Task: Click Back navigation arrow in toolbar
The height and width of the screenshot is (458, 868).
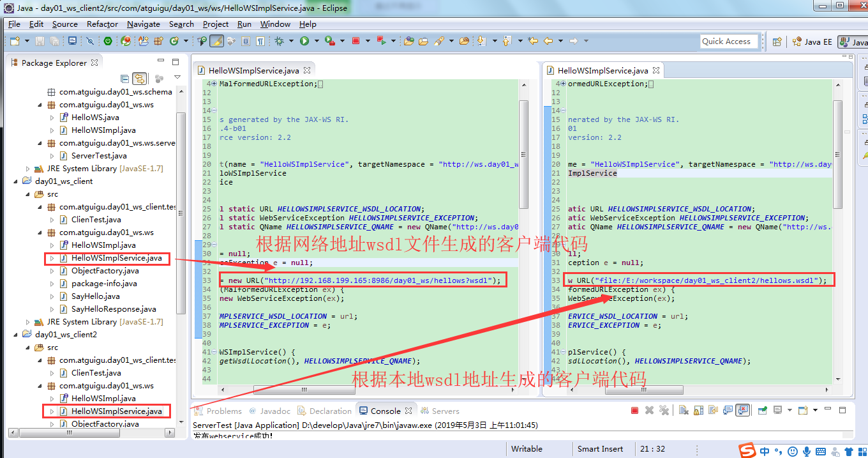Action: (x=548, y=41)
